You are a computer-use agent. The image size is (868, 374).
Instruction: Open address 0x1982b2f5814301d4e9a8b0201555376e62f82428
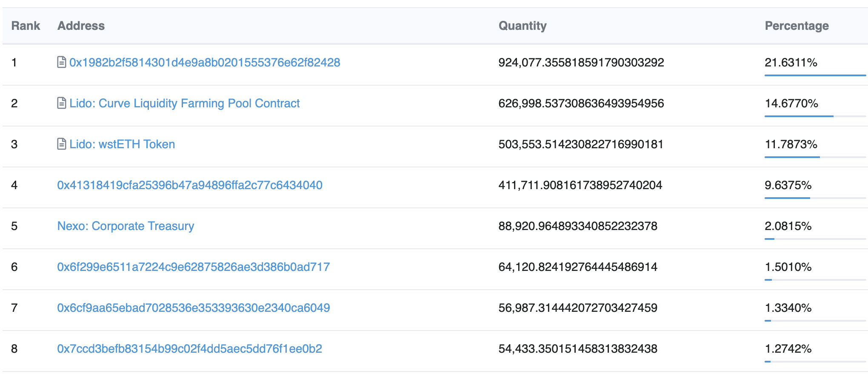point(205,63)
